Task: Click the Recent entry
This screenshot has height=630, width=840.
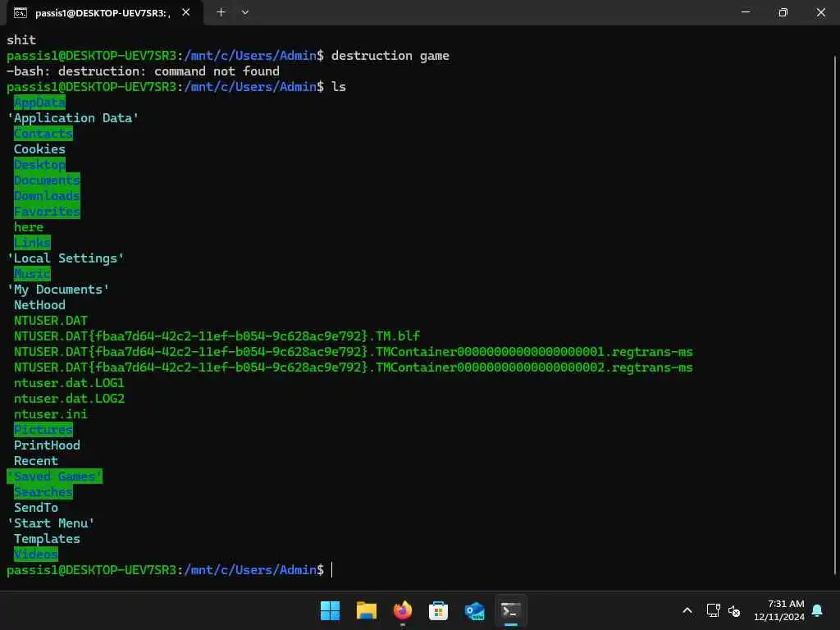Action: [x=36, y=461]
